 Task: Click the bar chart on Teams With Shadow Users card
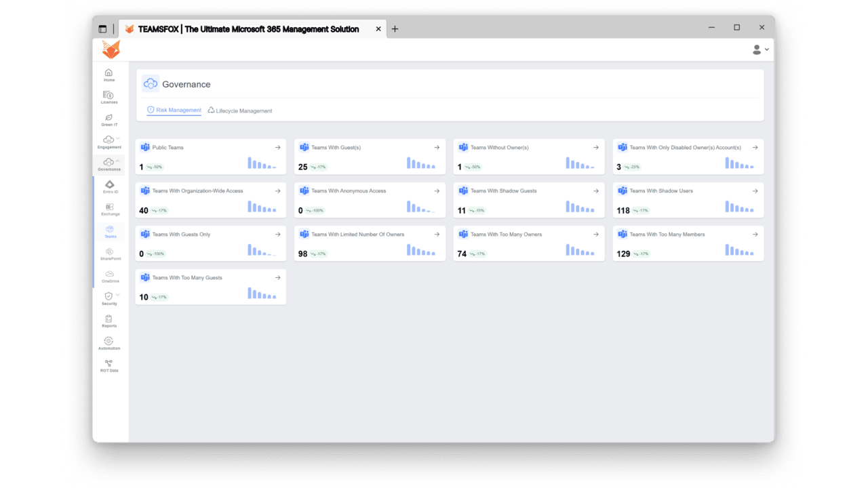click(x=739, y=206)
